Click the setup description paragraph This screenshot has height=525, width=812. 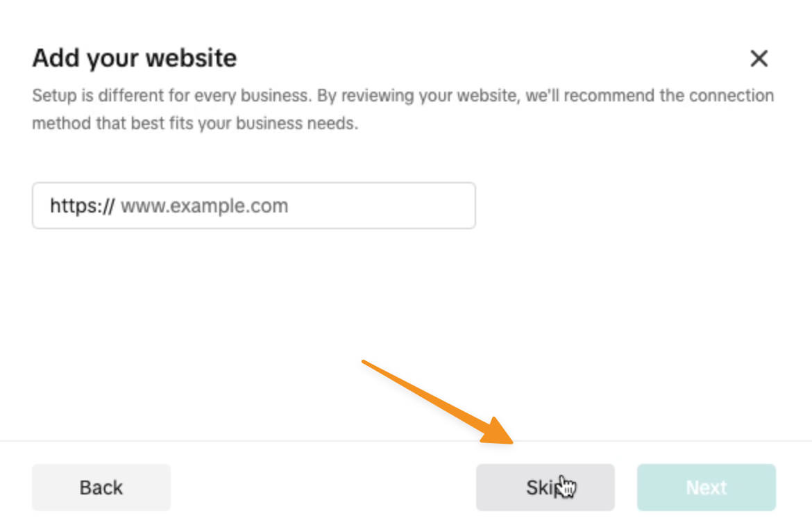point(403,110)
